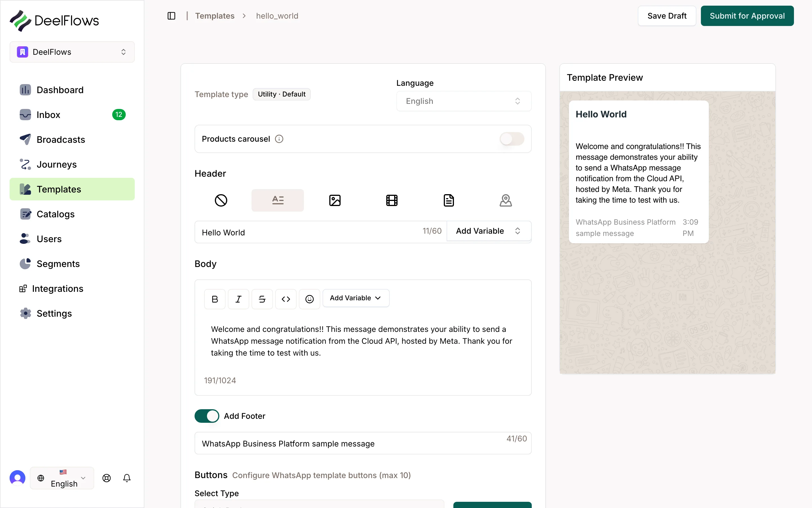Click the Template Preview heading
The image size is (812, 508).
(x=605, y=77)
